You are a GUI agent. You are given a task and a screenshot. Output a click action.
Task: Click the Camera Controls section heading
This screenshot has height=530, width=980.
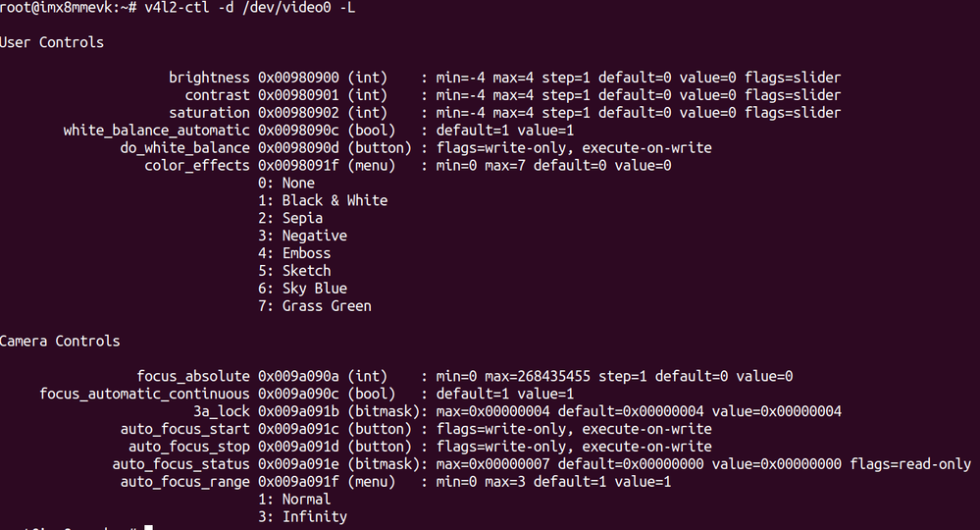coord(60,342)
